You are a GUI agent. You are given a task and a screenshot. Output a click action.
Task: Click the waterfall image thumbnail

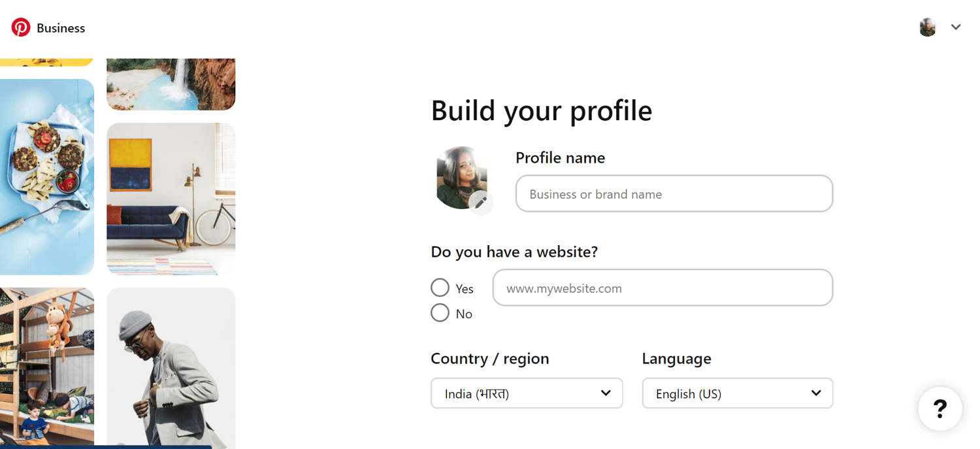171,84
